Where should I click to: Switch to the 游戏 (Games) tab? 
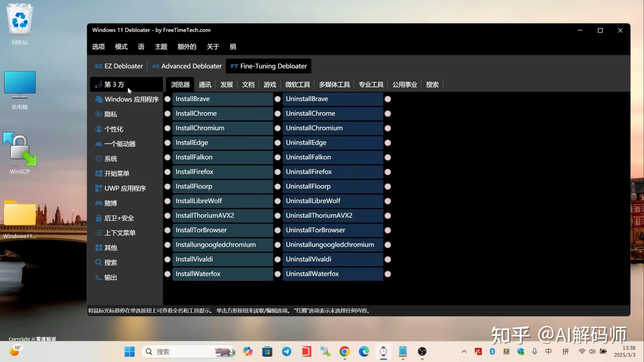(269, 84)
